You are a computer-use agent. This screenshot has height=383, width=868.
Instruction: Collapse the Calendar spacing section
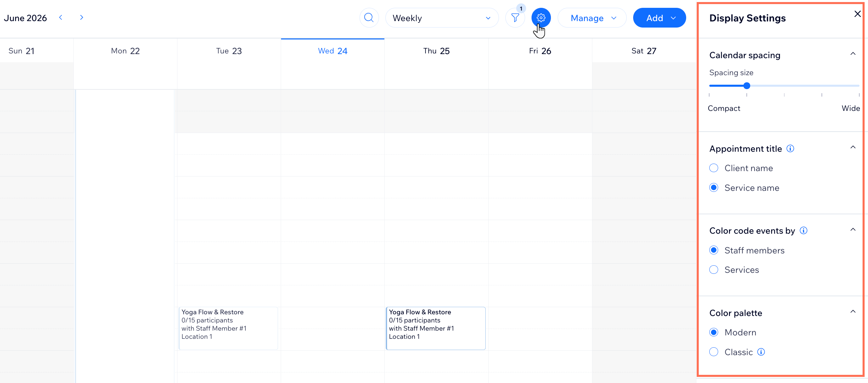point(853,54)
